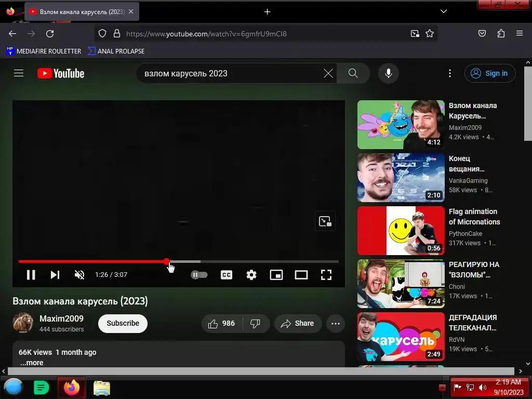Save page to Pocket
This screenshot has height=399, width=532.
pyautogui.click(x=482, y=33)
